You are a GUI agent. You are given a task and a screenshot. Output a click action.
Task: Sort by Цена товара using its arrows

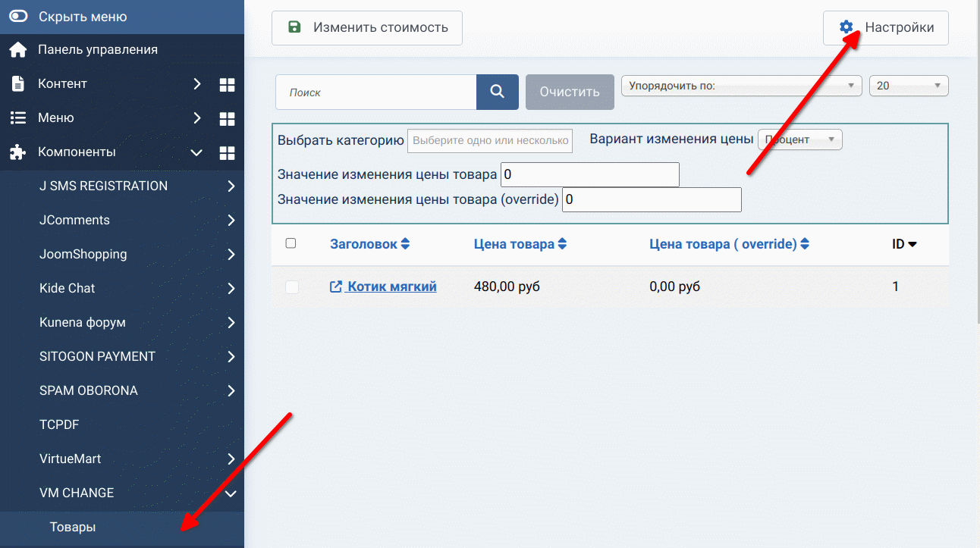(x=562, y=244)
